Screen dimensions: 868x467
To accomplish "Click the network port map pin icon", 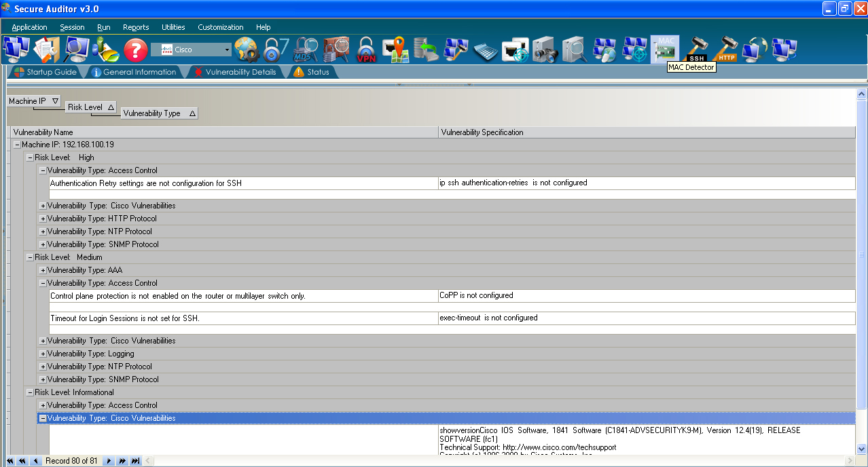I will tap(395, 50).
